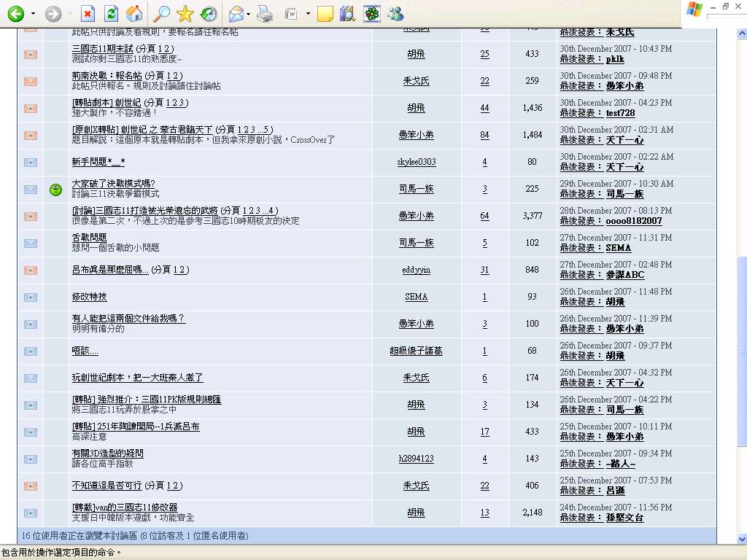
Task: Open the thread 有關3D造型的疑問
Action: coord(108,454)
